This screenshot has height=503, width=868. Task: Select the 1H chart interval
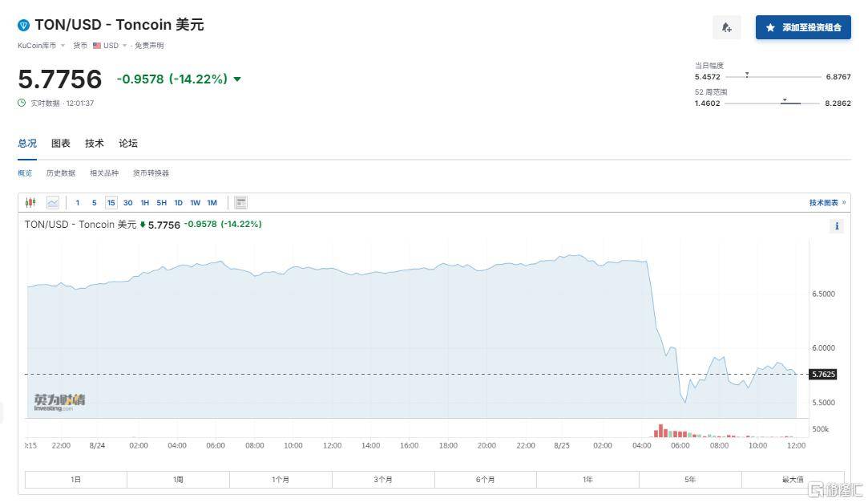tap(145, 203)
